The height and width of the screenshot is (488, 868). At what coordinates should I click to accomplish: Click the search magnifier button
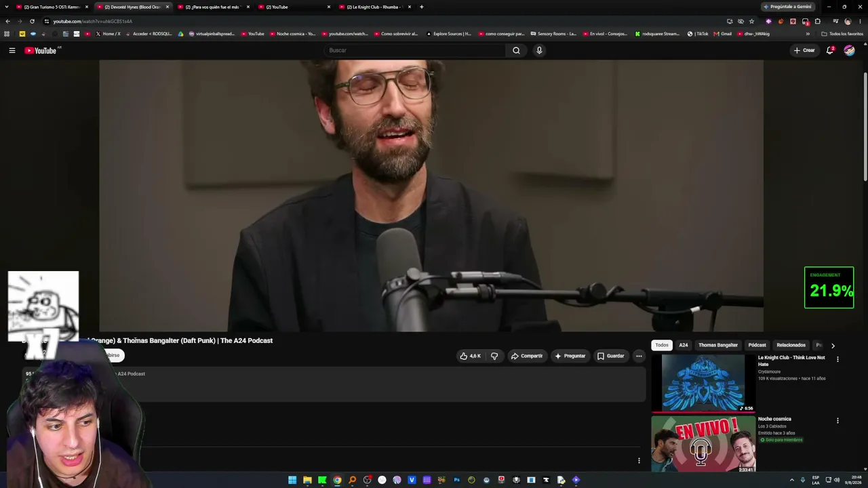516,50
